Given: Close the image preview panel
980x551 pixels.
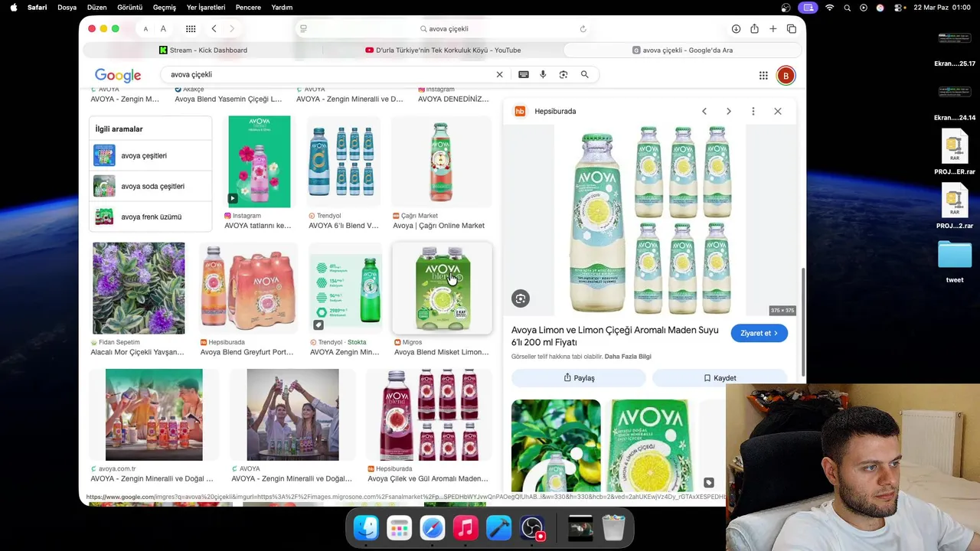Looking at the screenshot, I should point(778,111).
